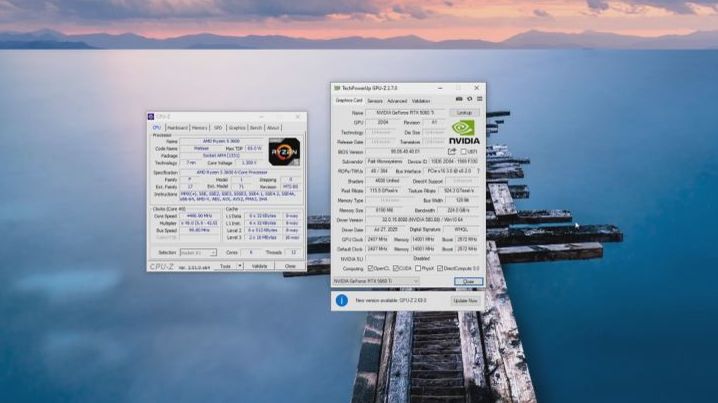Click the Threads count field in CPU-Z

click(x=294, y=252)
